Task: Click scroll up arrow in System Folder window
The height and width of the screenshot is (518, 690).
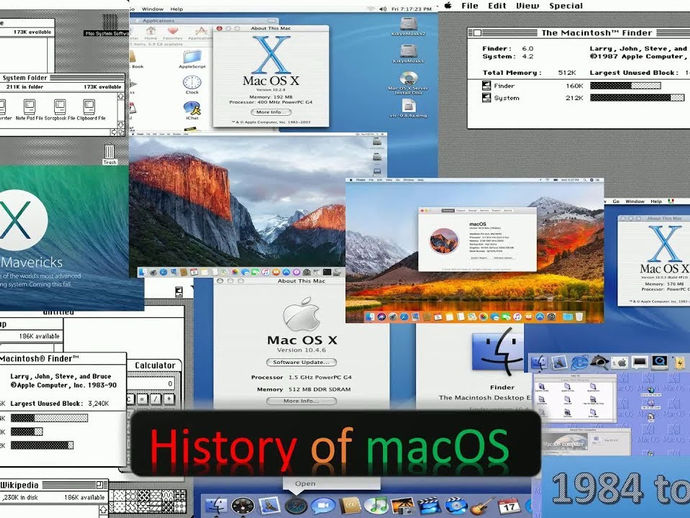Action: click(121, 96)
